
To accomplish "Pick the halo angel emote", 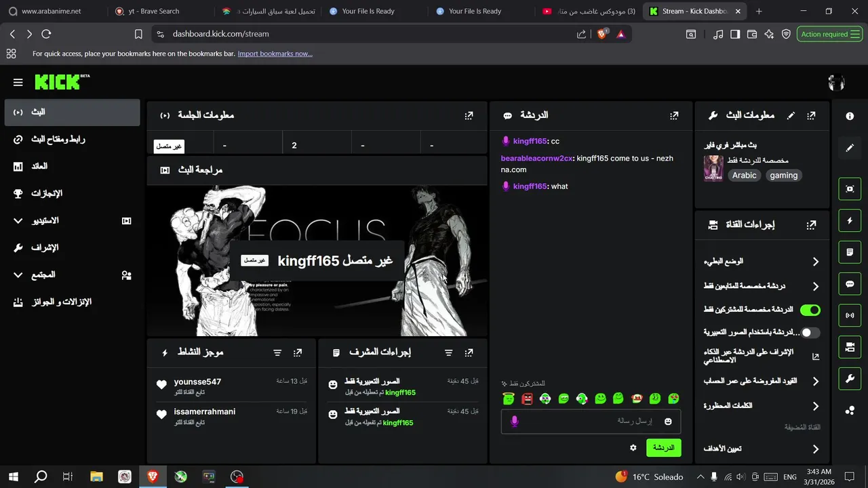I will (x=509, y=399).
